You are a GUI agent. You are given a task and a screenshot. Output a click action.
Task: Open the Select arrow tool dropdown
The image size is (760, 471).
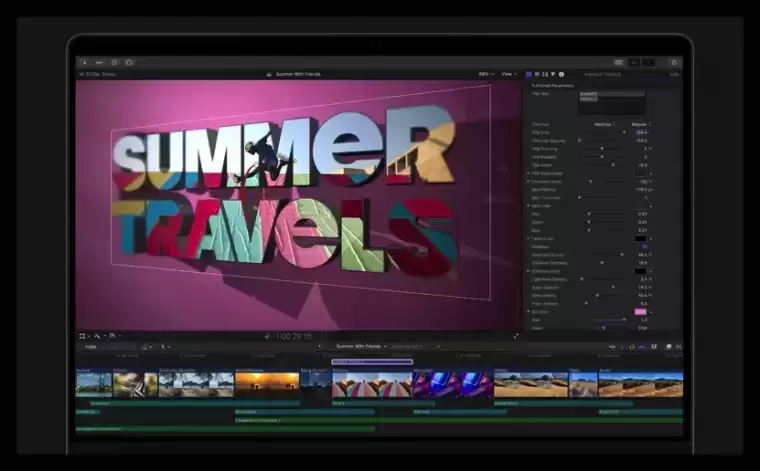(165, 347)
